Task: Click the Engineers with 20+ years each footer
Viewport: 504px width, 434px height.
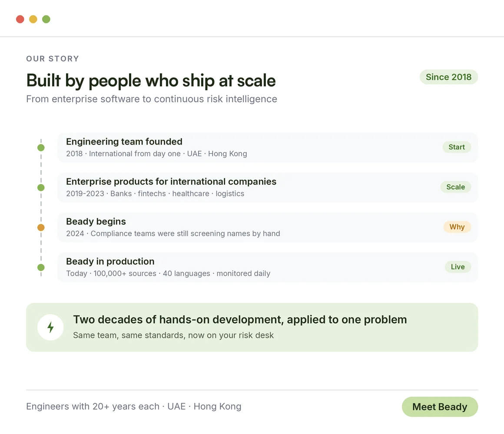Action: (x=134, y=406)
